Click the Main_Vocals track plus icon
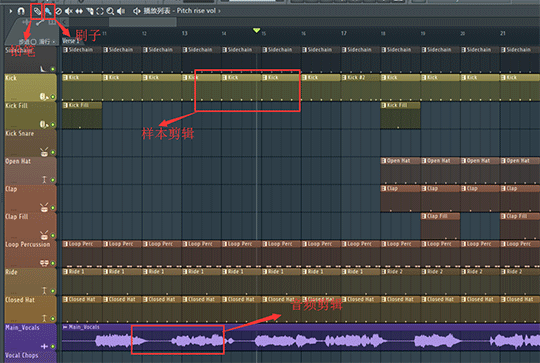The image size is (540, 363). [44, 346]
